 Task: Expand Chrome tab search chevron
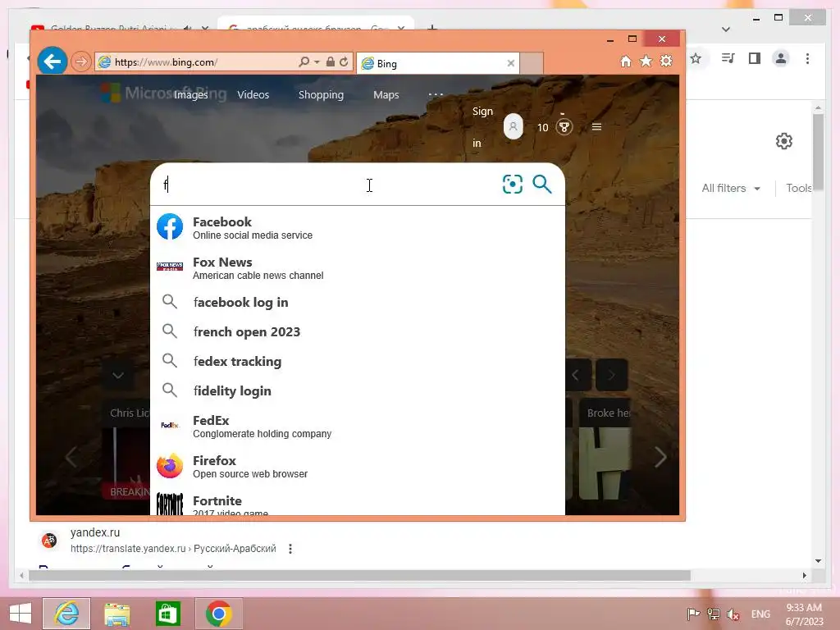pyautogui.click(x=726, y=29)
